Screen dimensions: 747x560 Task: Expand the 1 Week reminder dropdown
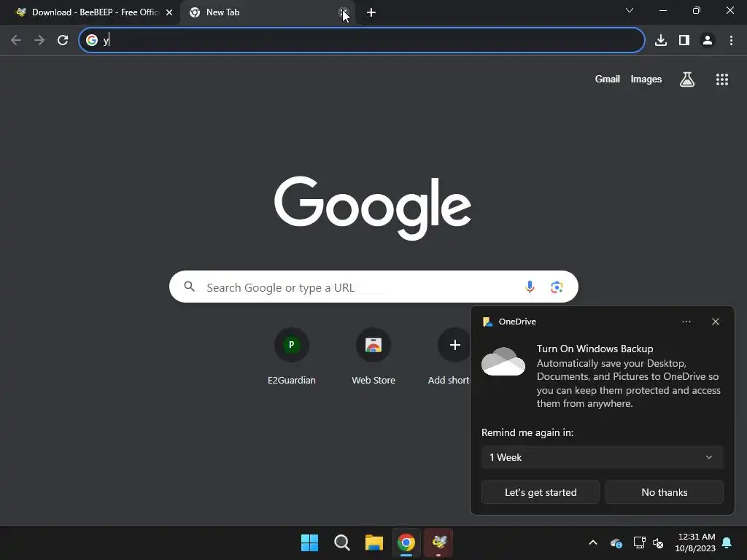click(x=602, y=457)
